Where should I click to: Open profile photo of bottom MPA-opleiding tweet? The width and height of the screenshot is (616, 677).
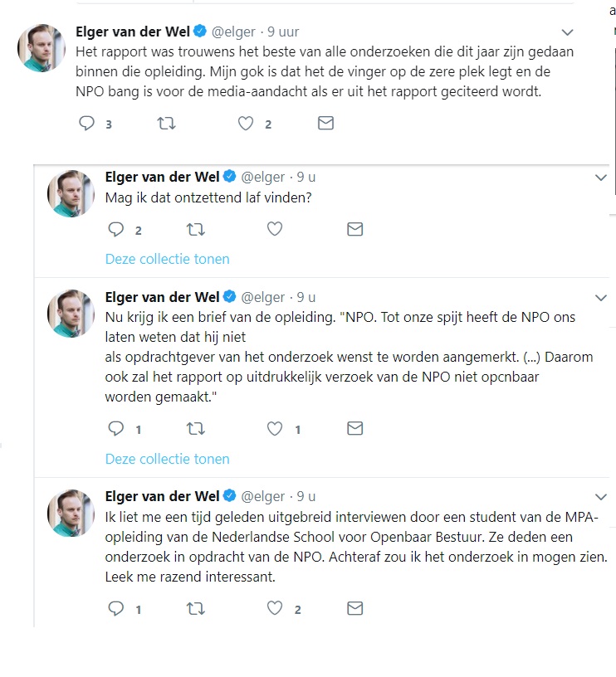(71, 513)
